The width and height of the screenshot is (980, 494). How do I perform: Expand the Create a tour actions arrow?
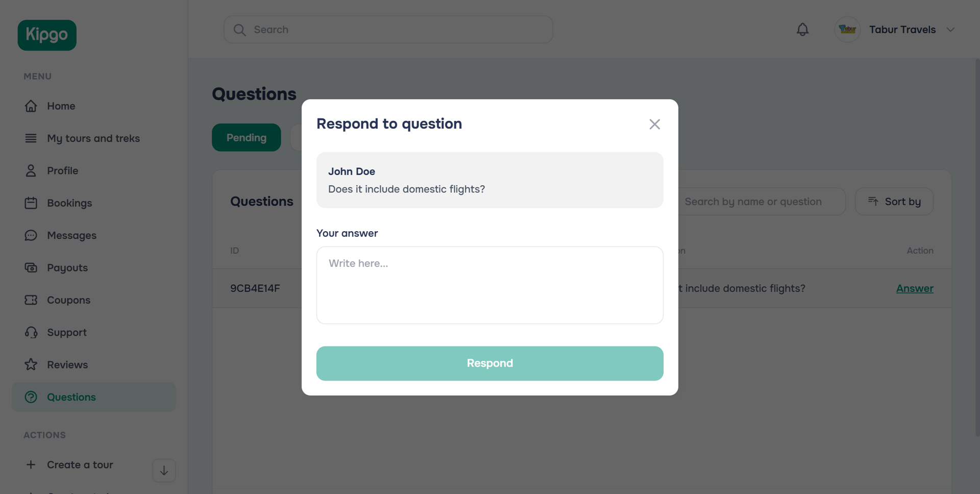[x=163, y=470]
